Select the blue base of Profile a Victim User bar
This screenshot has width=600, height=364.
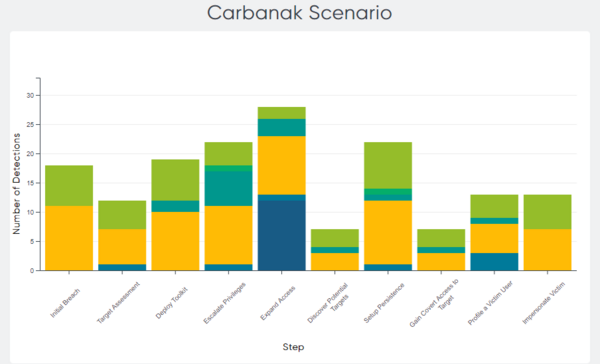tap(494, 262)
